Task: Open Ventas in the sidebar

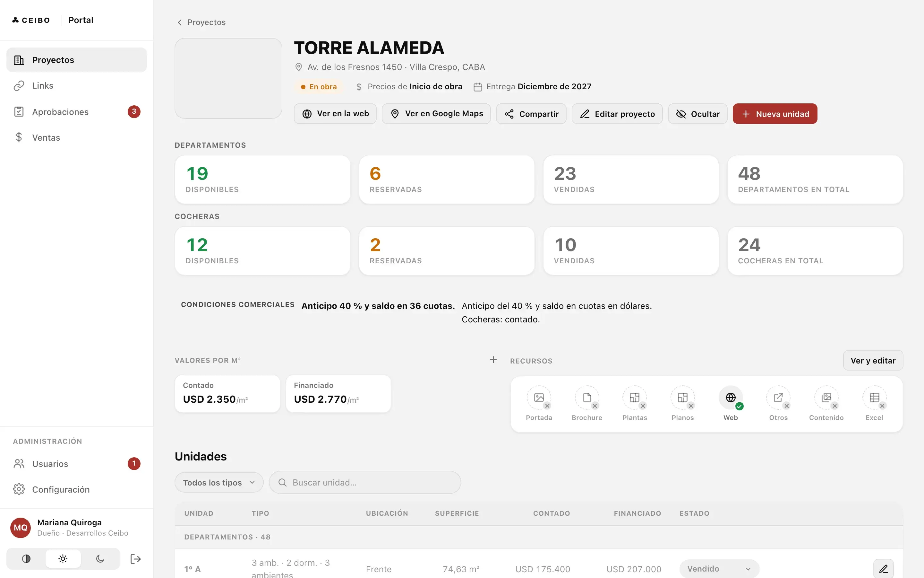Action: [76, 138]
